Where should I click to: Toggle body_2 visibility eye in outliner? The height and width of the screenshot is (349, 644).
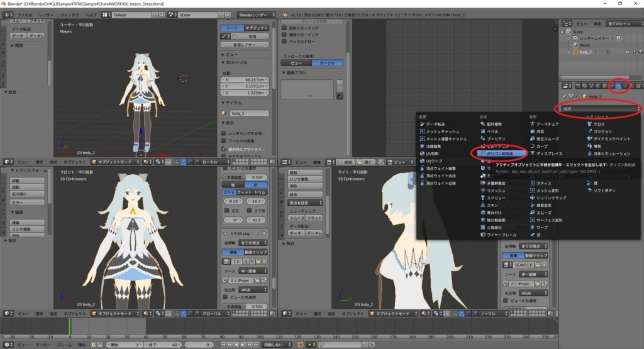pyautogui.click(x=627, y=52)
